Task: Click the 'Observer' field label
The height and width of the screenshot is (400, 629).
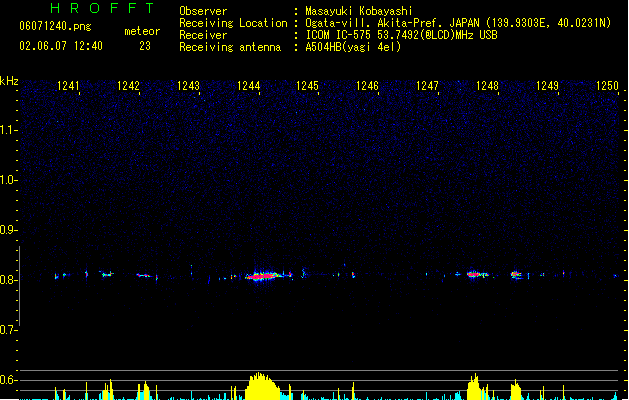Action: [203, 11]
